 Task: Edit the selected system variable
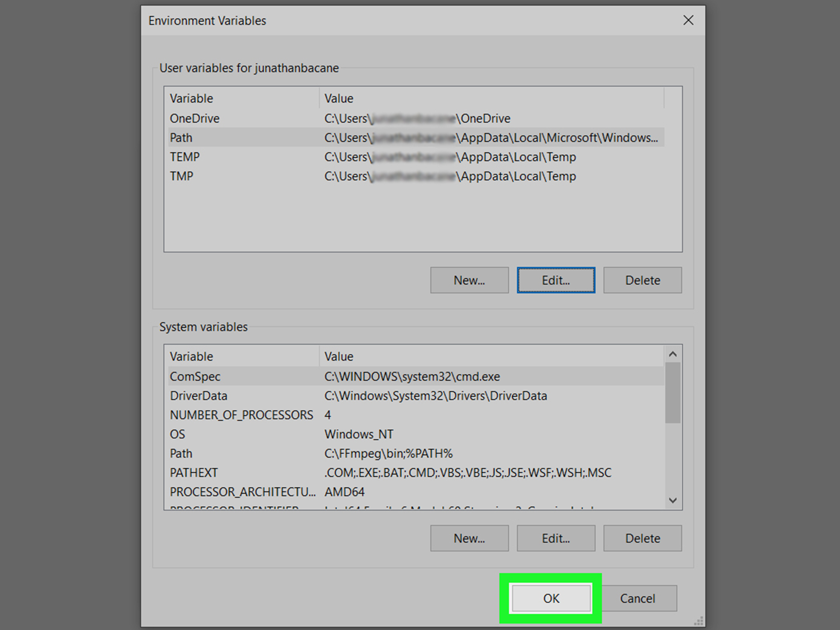pos(555,538)
